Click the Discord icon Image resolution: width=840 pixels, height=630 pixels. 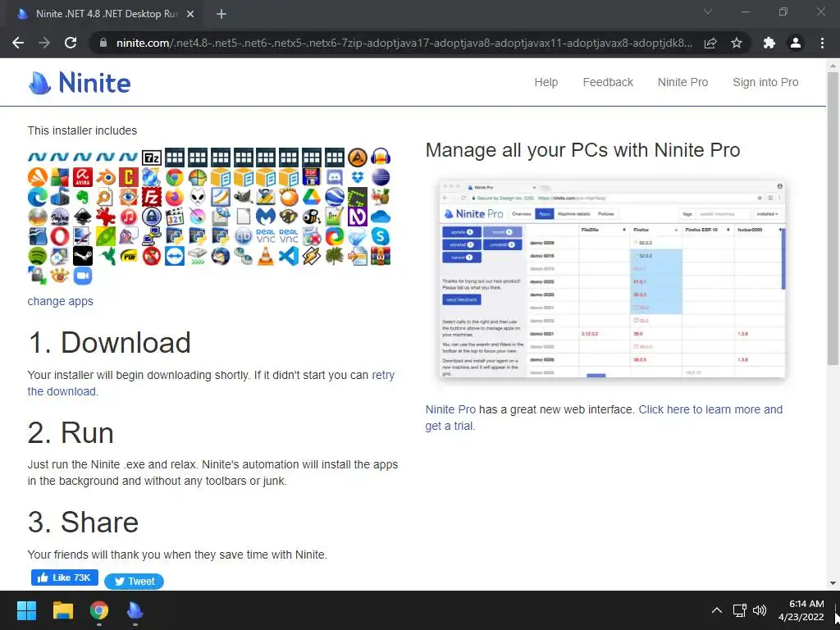click(335, 177)
